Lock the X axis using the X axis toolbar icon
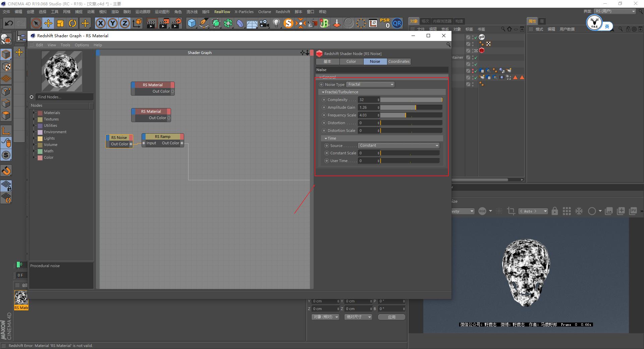Viewport: 644px width, 349px height. click(101, 23)
